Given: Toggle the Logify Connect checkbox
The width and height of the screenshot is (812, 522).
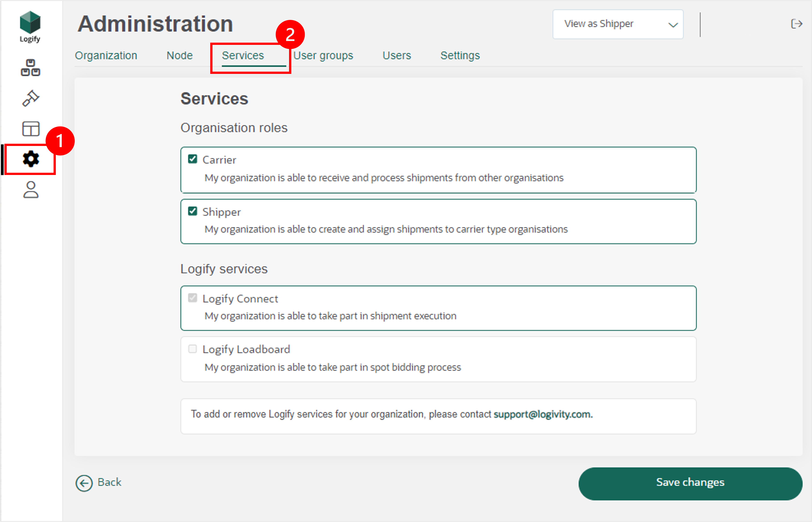Looking at the screenshot, I should click(192, 298).
